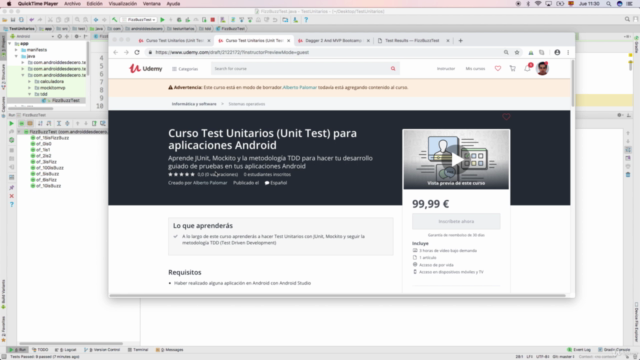Screen dimensions: 640x360
Task: Open the Instructor link
Action: click(x=446, y=69)
